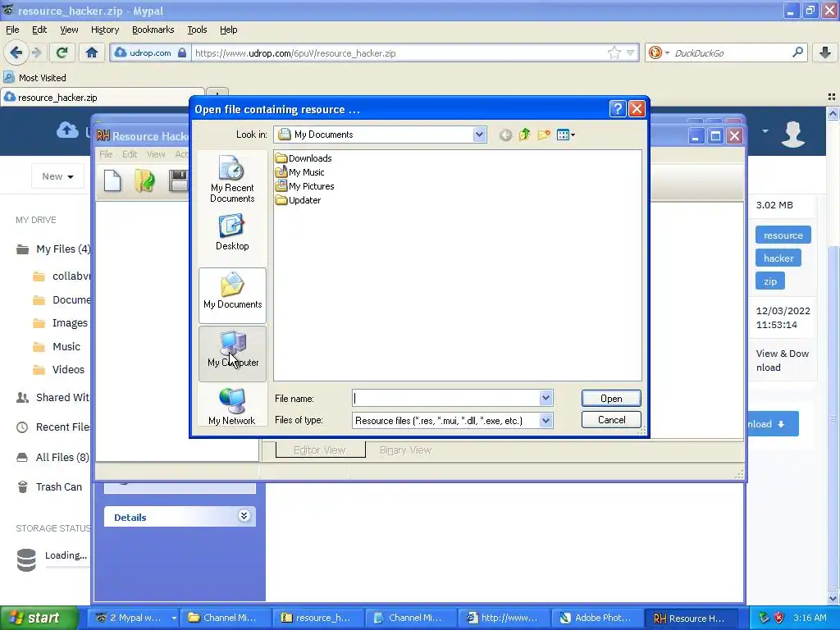Open All Files (8) in sidebar
Screen dimensions: 840x630
tap(52, 457)
